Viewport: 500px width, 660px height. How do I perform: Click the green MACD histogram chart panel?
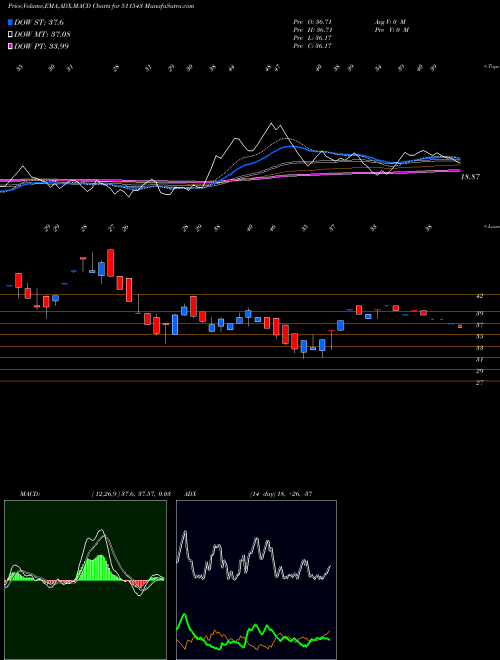[x=85, y=580]
